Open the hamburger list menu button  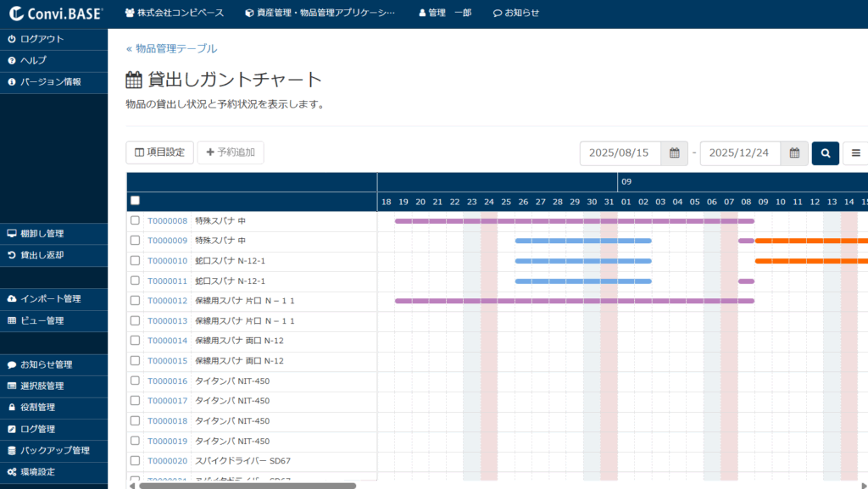click(855, 153)
